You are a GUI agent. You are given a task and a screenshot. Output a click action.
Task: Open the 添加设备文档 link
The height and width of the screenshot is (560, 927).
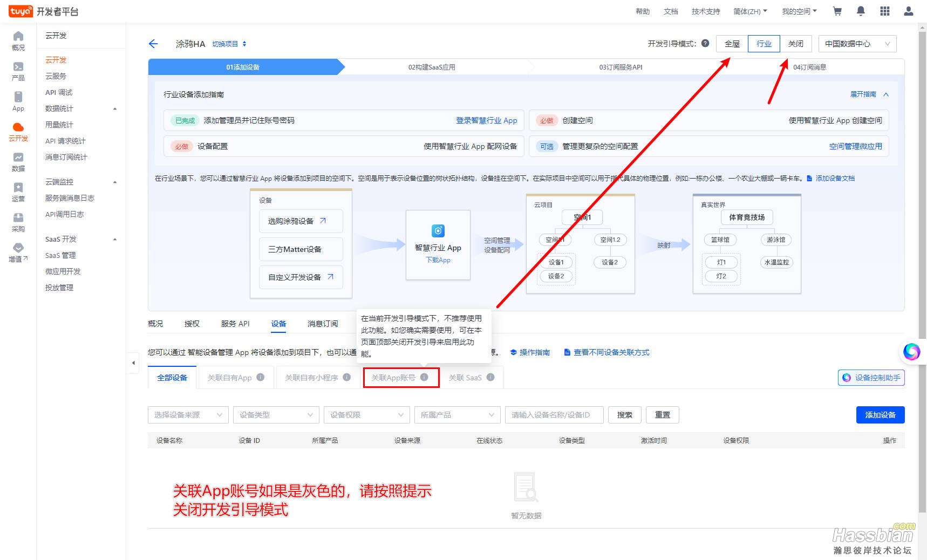[x=831, y=179]
